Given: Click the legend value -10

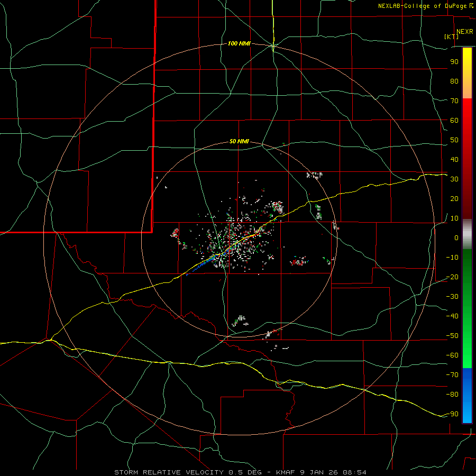Looking at the screenshot, I should click(x=452, y=258).
